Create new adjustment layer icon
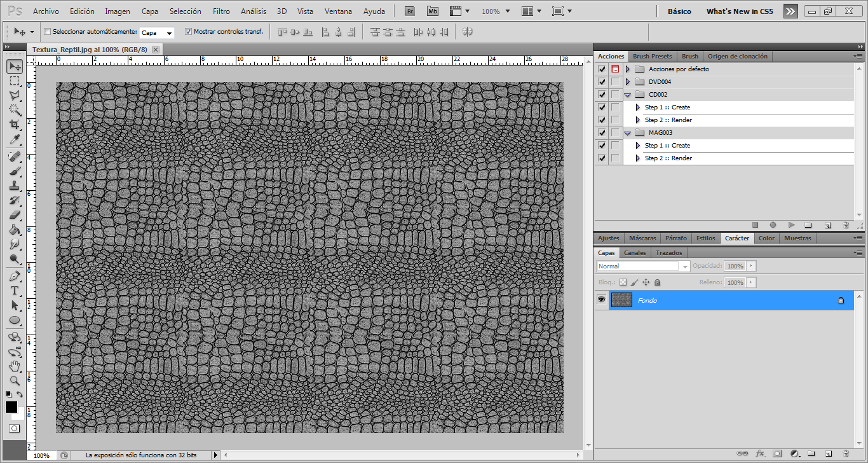Image resolution: width=868 pixels, height=463 pixels. [794, 453]
